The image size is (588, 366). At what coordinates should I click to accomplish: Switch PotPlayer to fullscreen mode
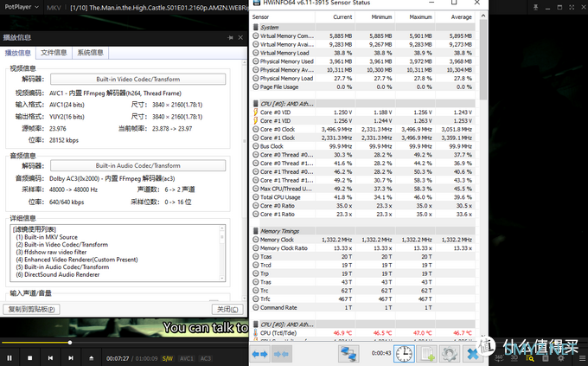(x=572, y=7)
